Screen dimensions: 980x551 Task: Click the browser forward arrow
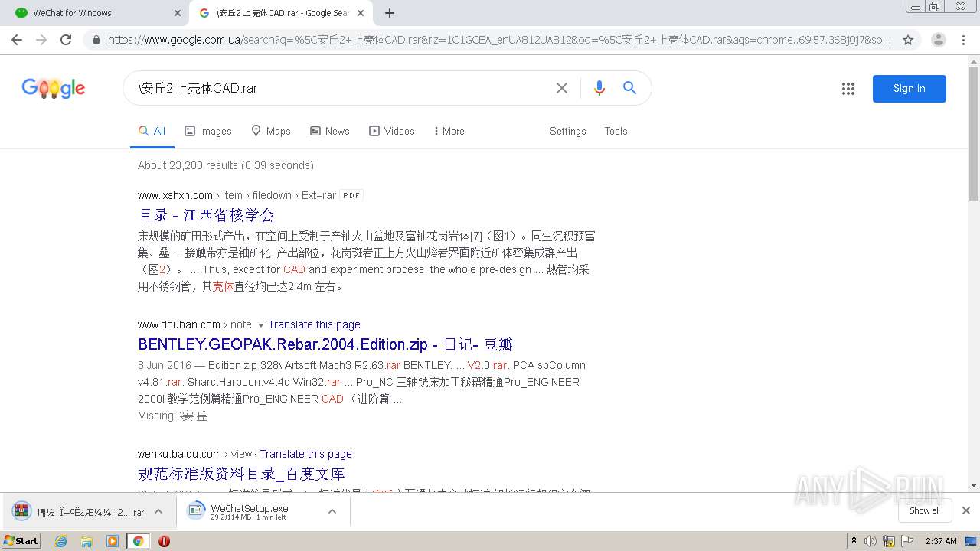click(41, 40)
